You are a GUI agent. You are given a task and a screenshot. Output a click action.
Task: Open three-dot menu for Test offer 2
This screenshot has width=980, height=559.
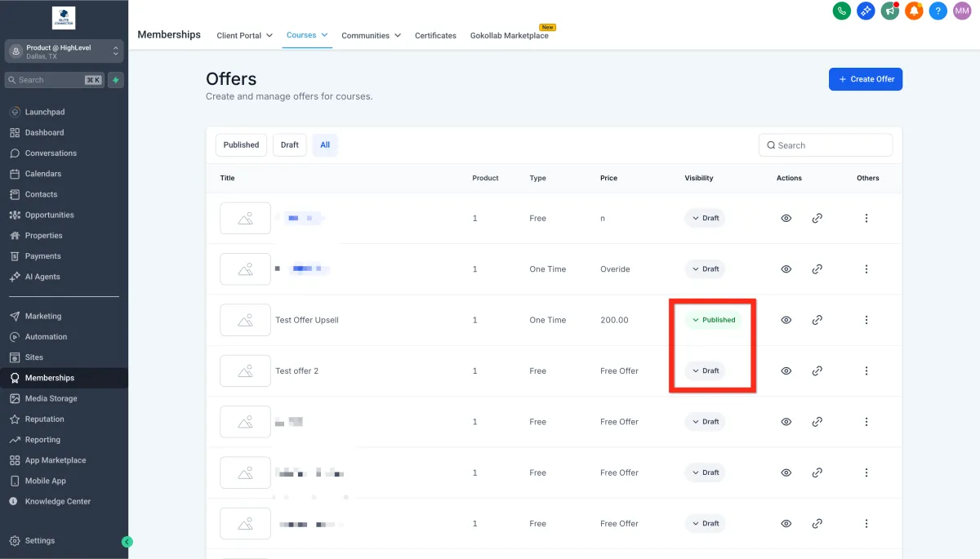[x=866, y=370]
